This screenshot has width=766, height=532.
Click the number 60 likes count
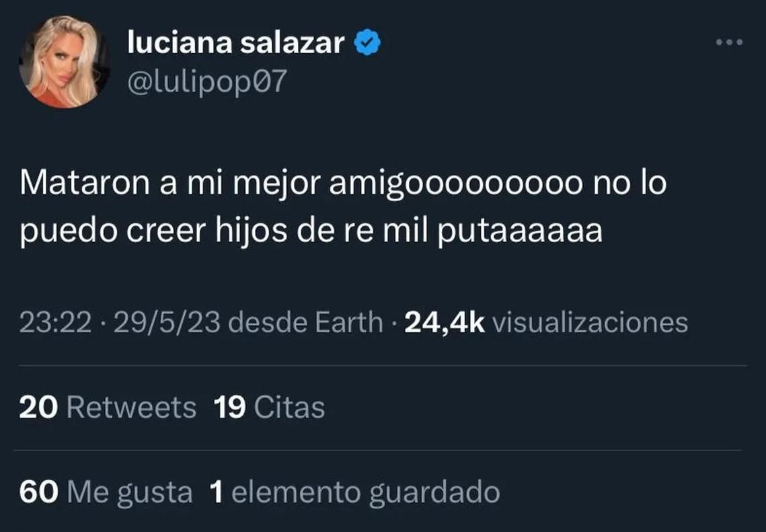coord(39,493)
